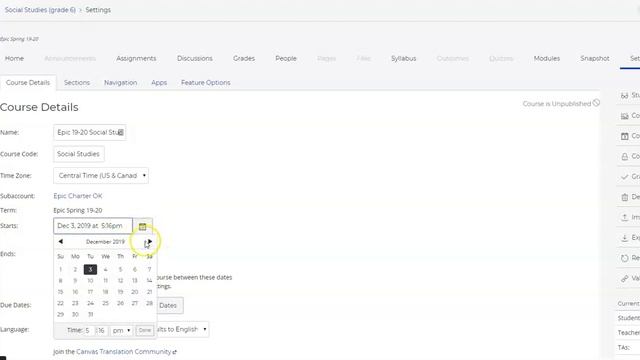Click the upload arrow import icon
Screen dimensions: 640x360
(624, 218)
